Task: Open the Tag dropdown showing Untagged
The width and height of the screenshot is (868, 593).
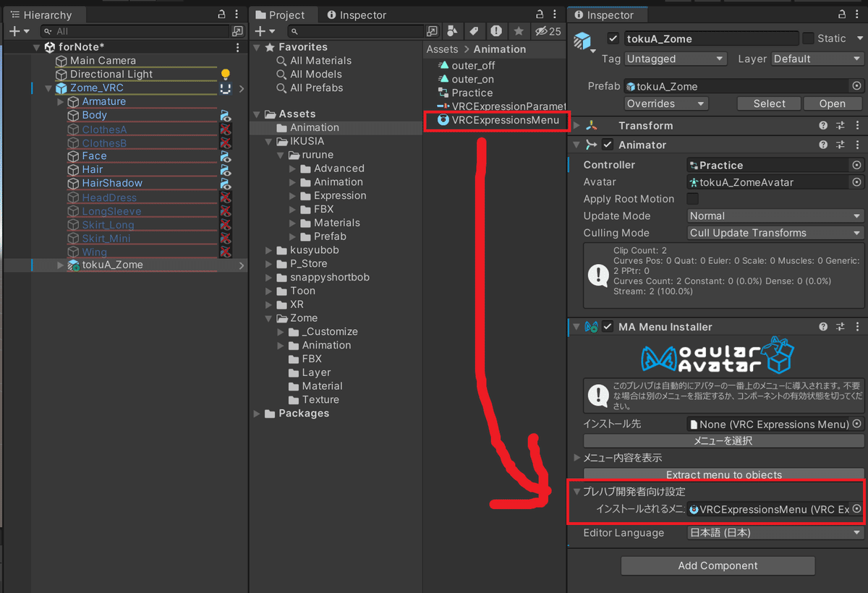Action: [x=675, y=59]
